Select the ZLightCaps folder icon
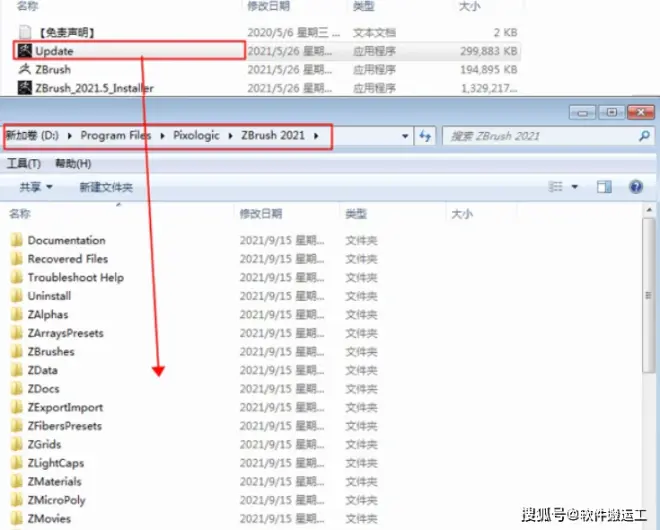The width and height of the screenshot is (660, 530). click(x=17, y=463)
